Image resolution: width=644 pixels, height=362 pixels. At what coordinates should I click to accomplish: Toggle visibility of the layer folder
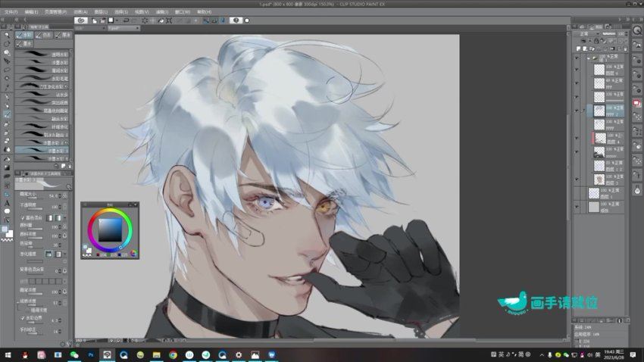point(577,58)
